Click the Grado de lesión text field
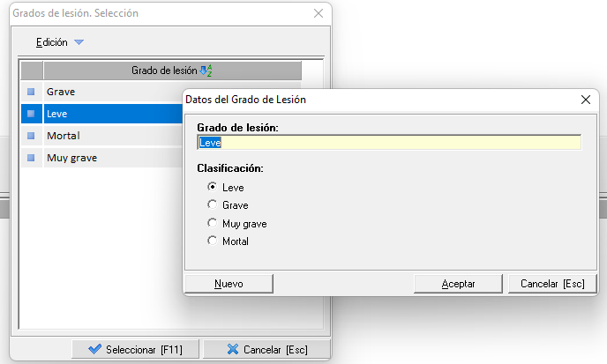607x364 pixels. 389,142
